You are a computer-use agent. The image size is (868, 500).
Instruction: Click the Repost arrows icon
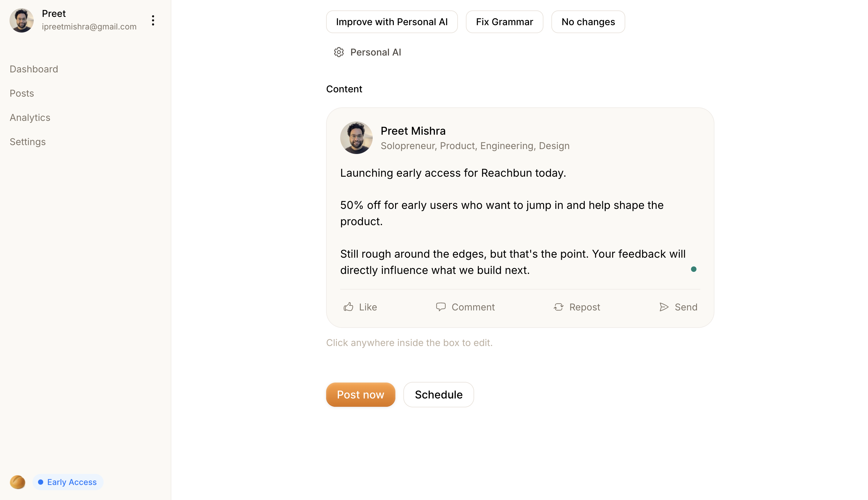coord(558,307)
